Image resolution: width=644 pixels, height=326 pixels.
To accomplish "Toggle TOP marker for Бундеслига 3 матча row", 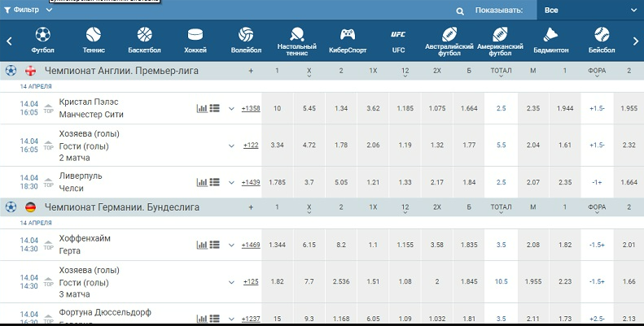I will tap(49, 282).
